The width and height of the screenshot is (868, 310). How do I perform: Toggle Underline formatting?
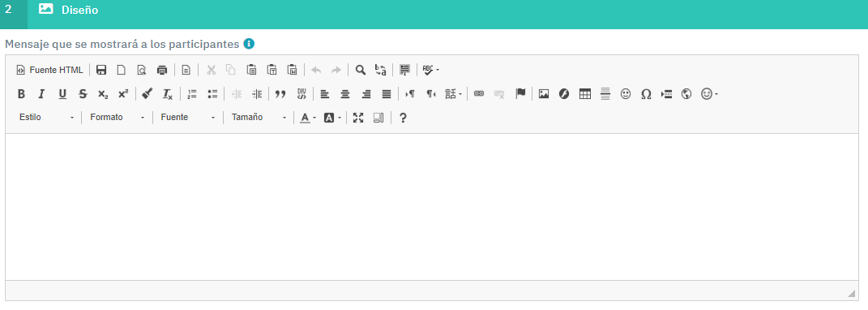coord(62,93)
